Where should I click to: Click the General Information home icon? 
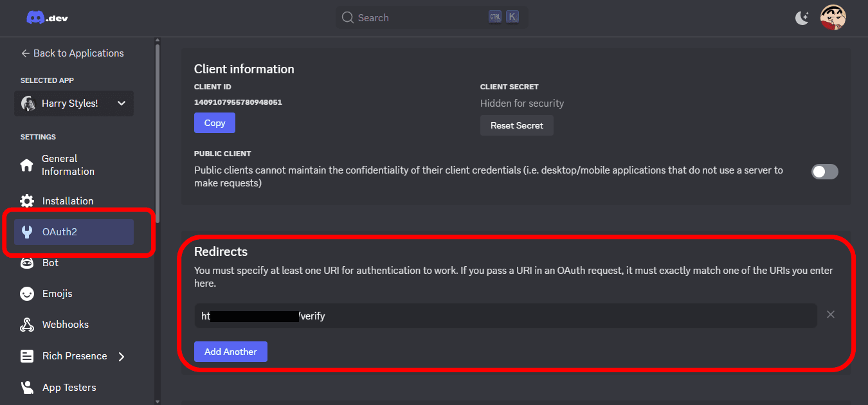[27, 165]
